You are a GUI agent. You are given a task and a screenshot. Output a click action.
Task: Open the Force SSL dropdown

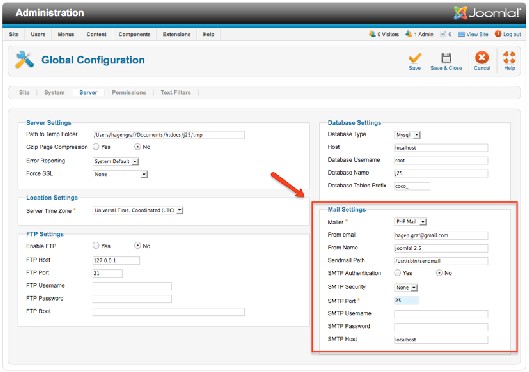(x=120, y=174)
